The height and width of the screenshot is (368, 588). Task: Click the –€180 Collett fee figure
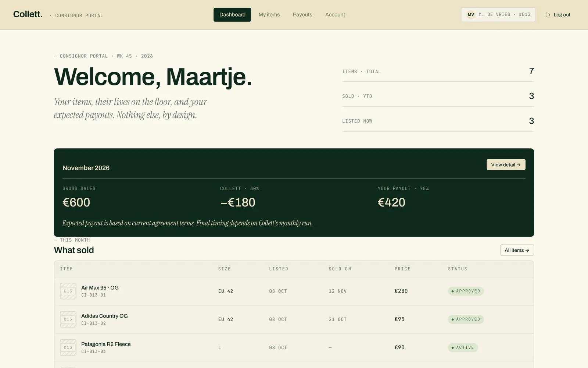click(238, 202)
